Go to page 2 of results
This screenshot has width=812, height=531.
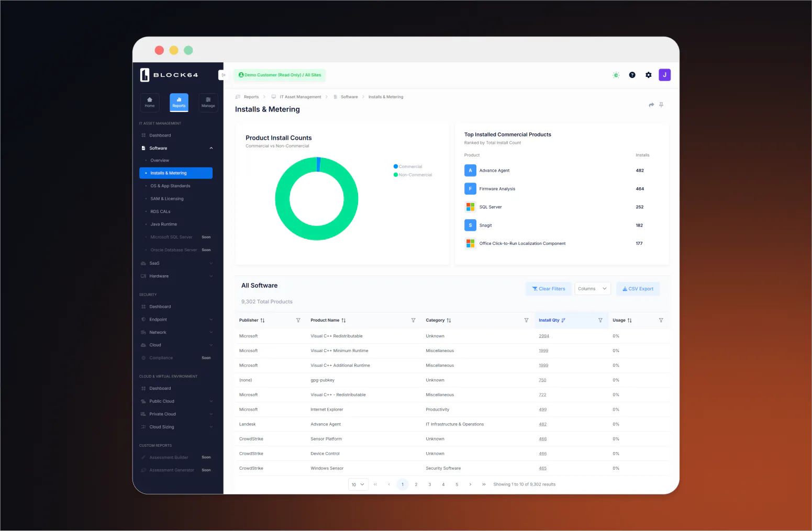(416, 484)
